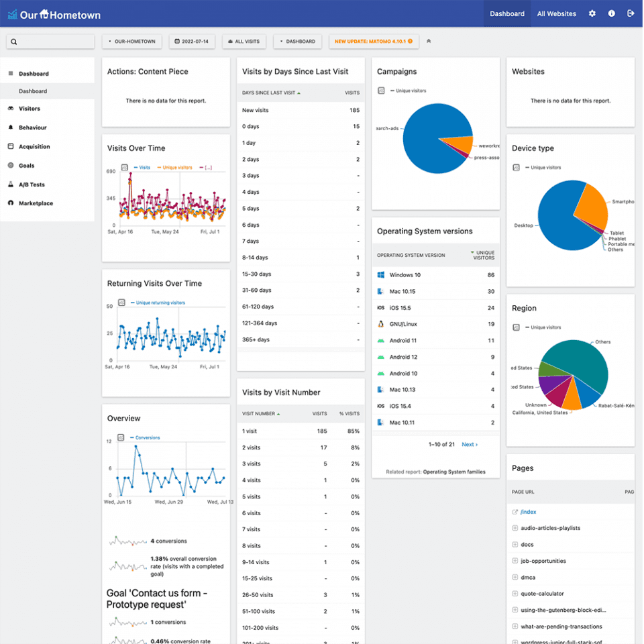Click the sign out icon
644x644 pixels.
coord(631,13)
